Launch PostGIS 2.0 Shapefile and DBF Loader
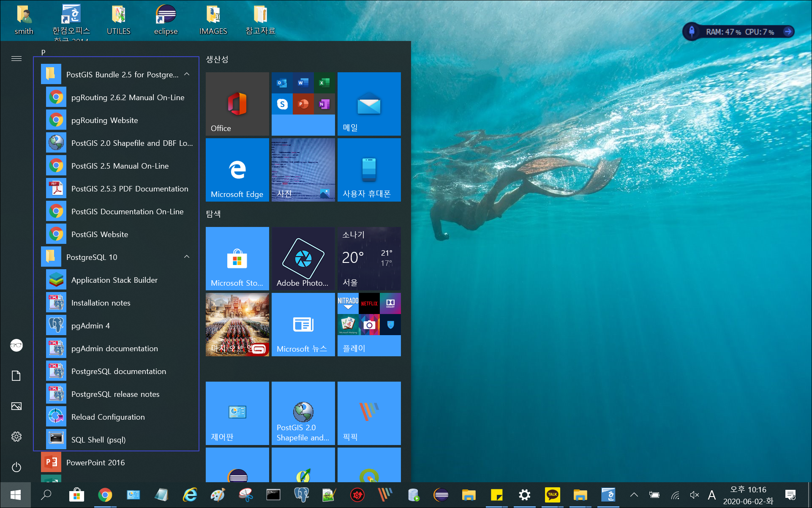 pos(116,143)
